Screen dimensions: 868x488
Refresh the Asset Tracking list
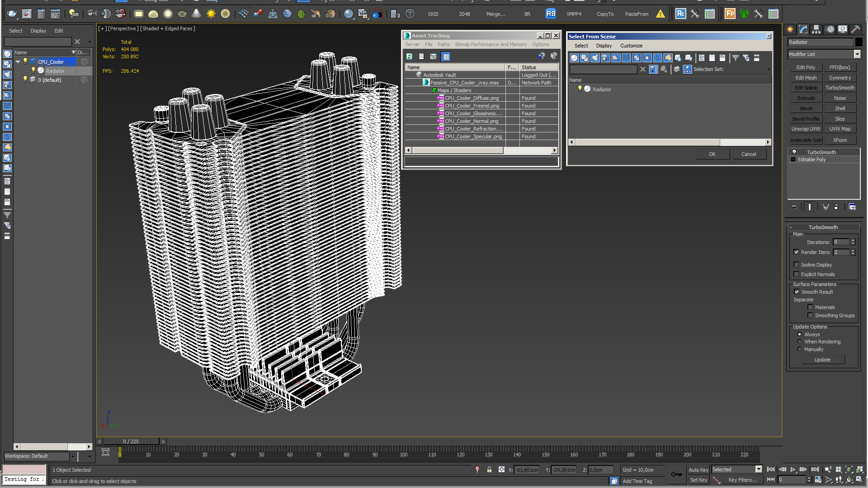tap(409, 56)
